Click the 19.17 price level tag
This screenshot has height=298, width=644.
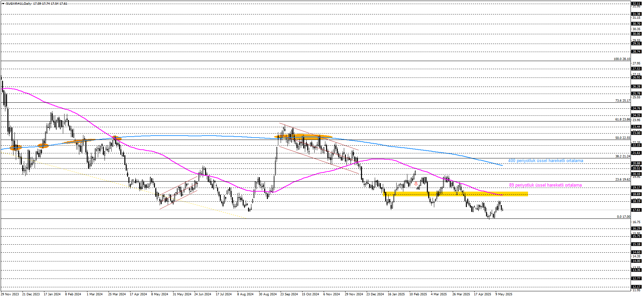pyautogui.click(x=636, y=188)
